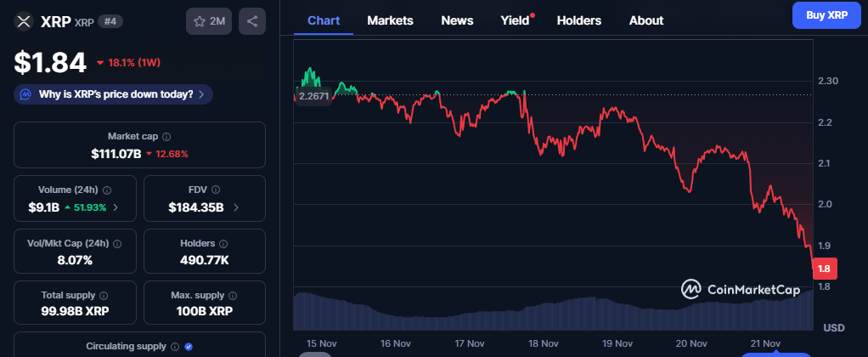The image size is (868, 357).
Task: Go to the Yield tab
Action: click(x=515, y=20)
